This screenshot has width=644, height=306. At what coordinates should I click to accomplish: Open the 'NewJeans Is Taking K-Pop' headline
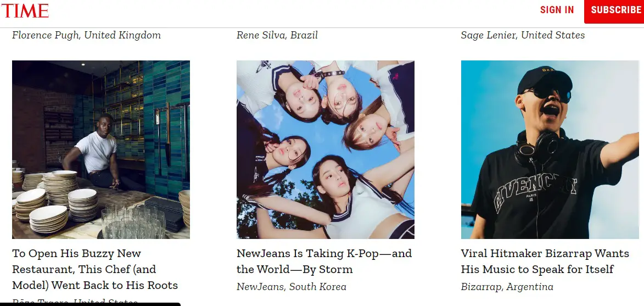[x=324, y=262]
